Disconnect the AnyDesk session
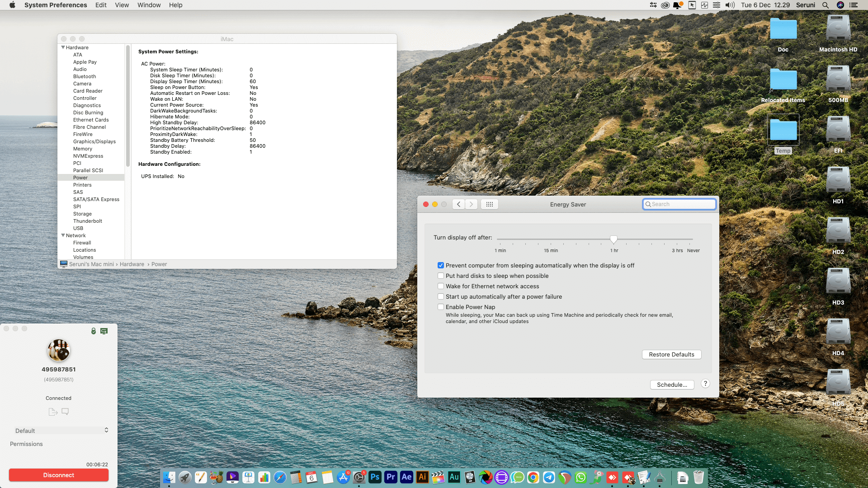The height and width of the screenshot is (488, 868). click(58, 475)
